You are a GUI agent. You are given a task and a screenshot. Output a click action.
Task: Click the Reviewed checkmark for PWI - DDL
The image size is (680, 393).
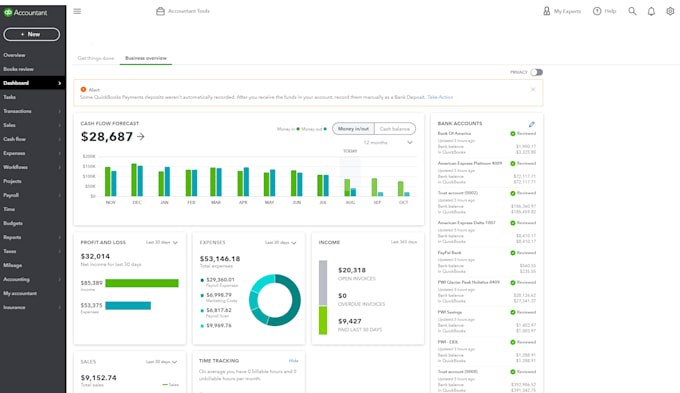(513, 342)
